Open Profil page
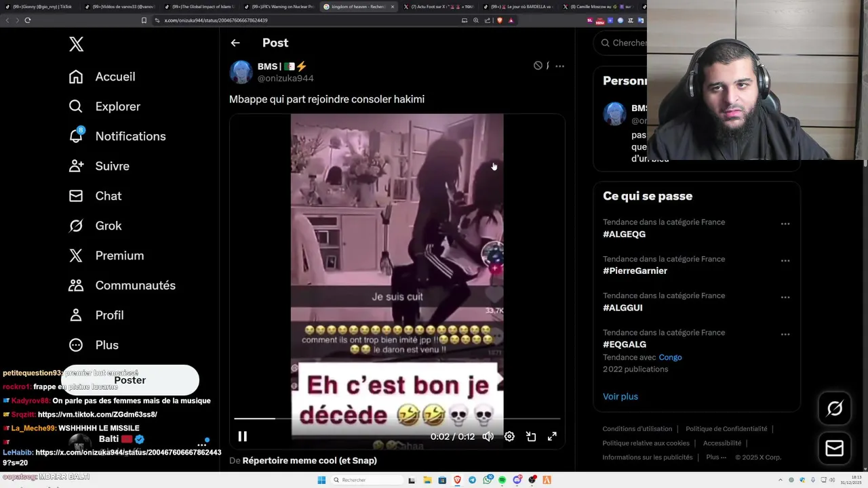 (x=96, y=315)
